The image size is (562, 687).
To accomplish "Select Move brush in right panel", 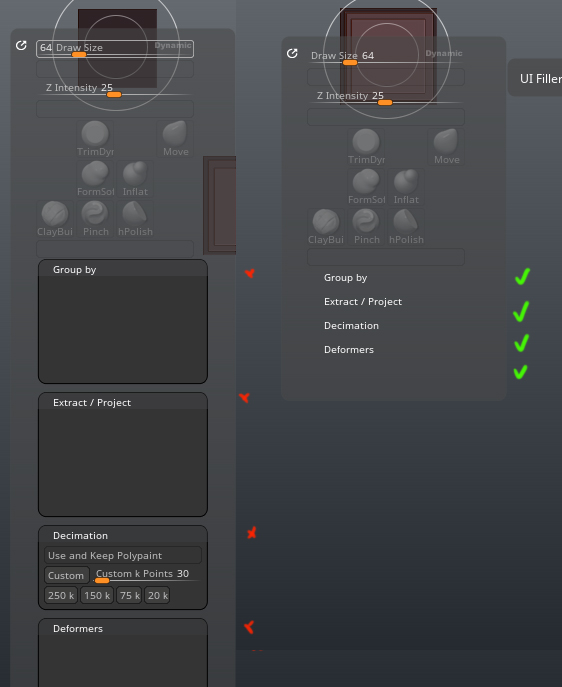I will tap(446, 147).
